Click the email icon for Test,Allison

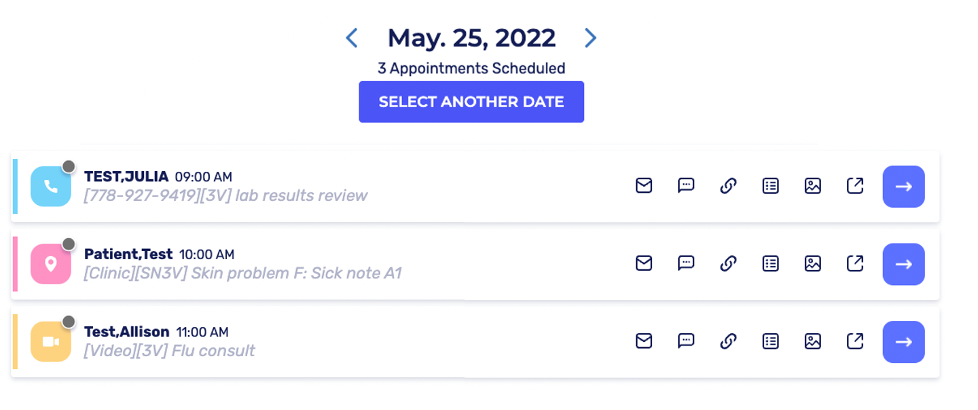(x=644, y=342)
